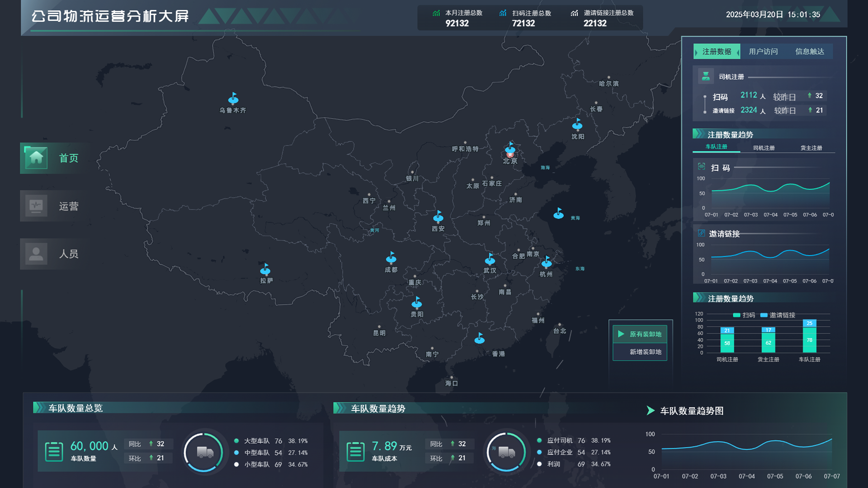Click the 72132 scan registration total
This screenshot has height=488, width=868.
tap(524, 23)
